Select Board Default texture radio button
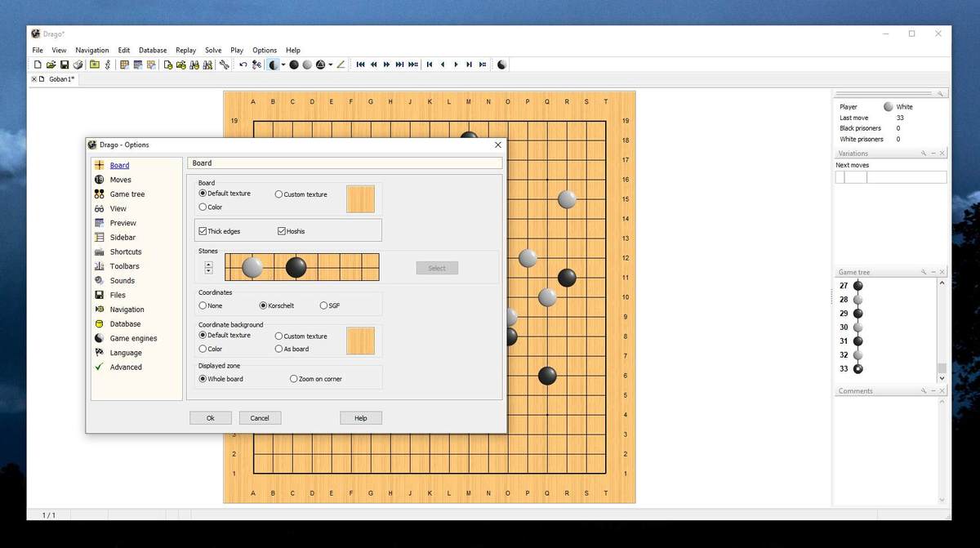Screen dimensions: 980x548 pos(203,194)
